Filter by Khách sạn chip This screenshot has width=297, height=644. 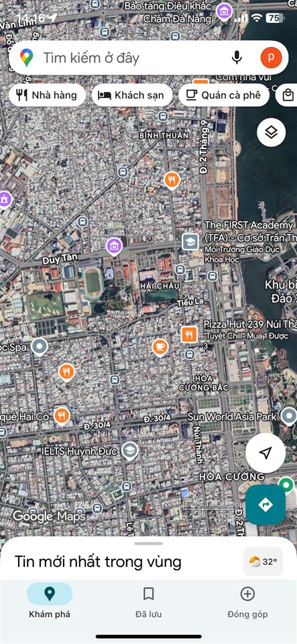(x=131, y=95)
